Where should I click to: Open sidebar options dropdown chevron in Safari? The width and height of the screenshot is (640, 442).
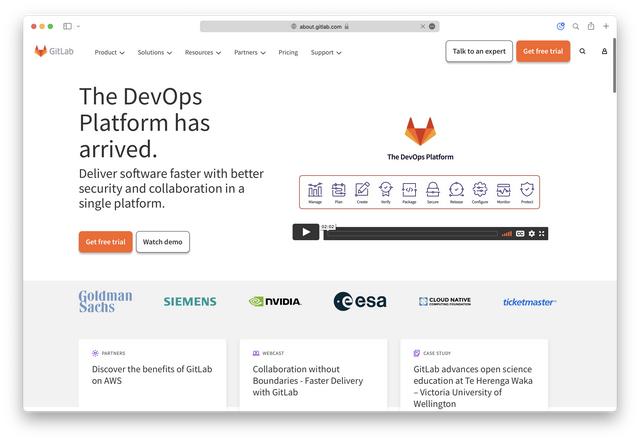(x=78, y=27)
